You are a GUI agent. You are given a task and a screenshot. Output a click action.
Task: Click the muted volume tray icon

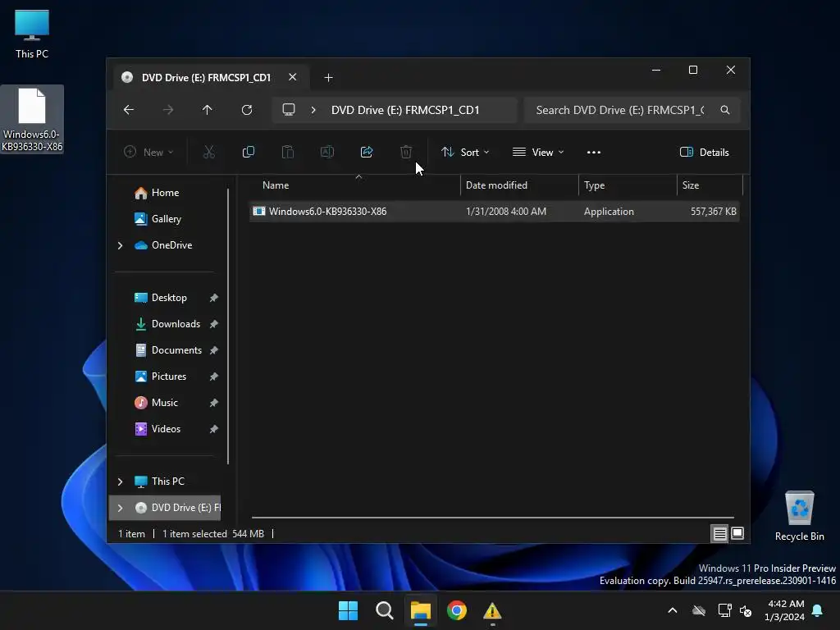pos(745,610)
